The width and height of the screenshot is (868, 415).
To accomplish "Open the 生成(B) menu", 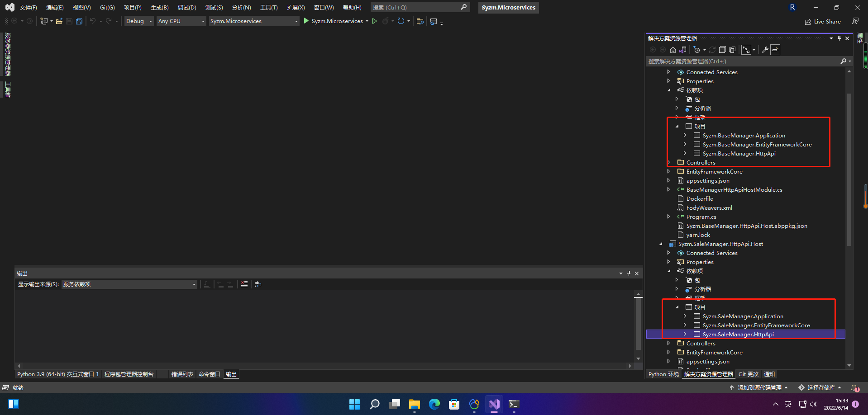I will 159,8.
